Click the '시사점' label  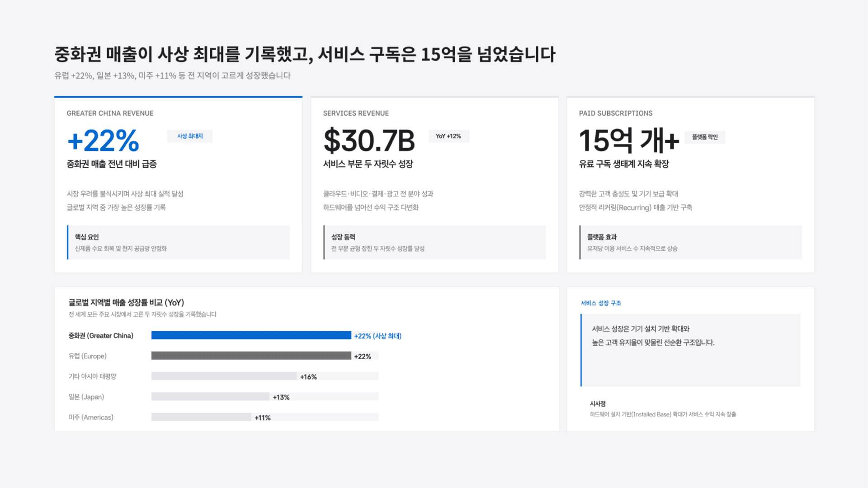coord(598,404)
